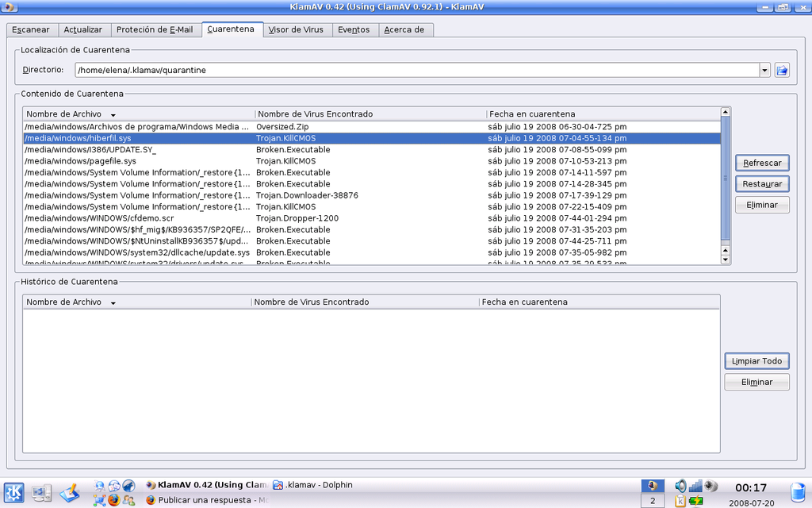This screenshot has height=508, width=812.
Task: Switch to the Escanear tab
Action: pyautogui.click(x=31, y=30)
